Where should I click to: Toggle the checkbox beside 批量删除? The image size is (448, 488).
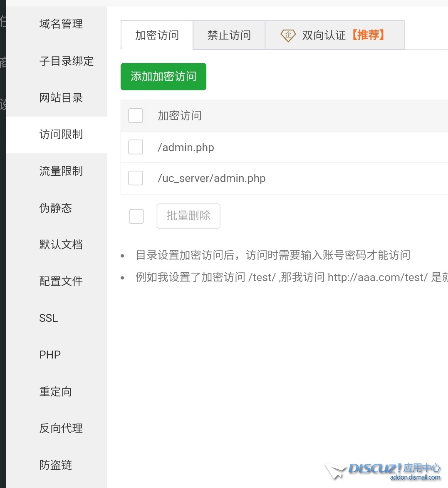coord(136,216)
